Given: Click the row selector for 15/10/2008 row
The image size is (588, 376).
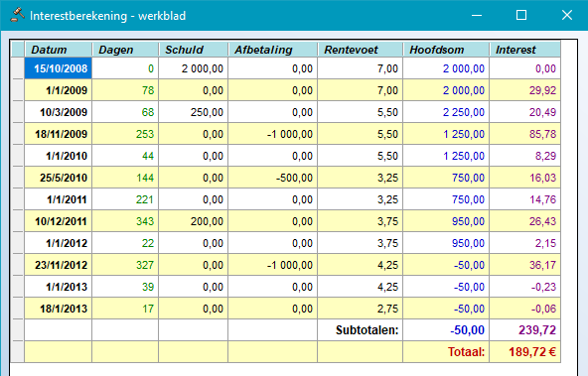Looking at the screenshot, I should pyautogui.click(x=18, y=68).
